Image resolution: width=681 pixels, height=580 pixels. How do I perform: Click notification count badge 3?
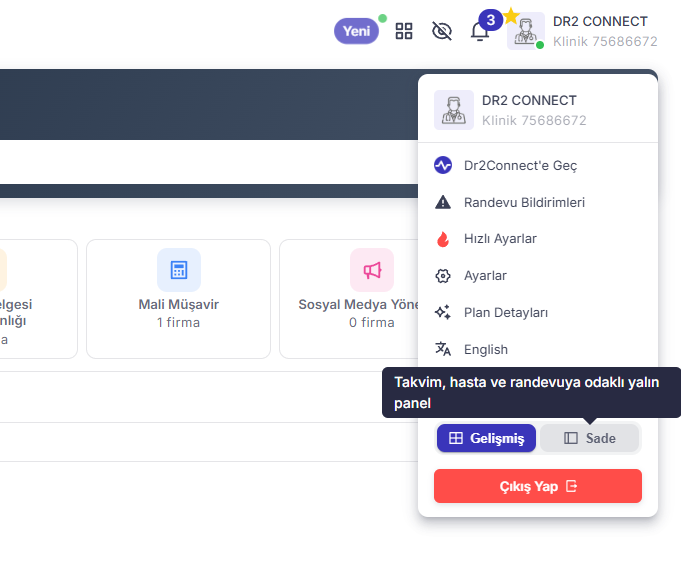491,20
